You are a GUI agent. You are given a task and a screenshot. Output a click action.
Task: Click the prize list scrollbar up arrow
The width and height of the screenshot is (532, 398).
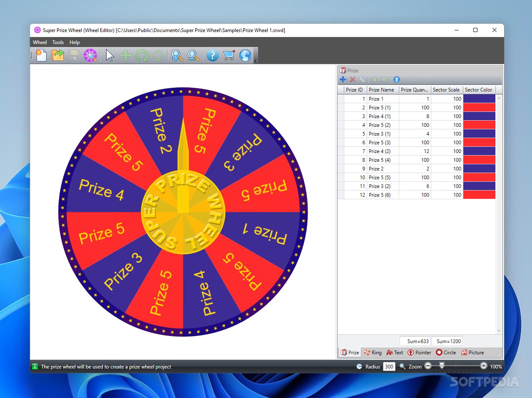click(499, 98)
